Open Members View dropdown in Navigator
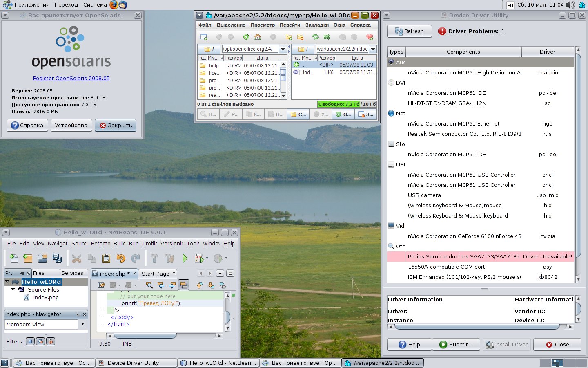The width and height of the screenshot is (588, 368). click(x=82, y=324)
